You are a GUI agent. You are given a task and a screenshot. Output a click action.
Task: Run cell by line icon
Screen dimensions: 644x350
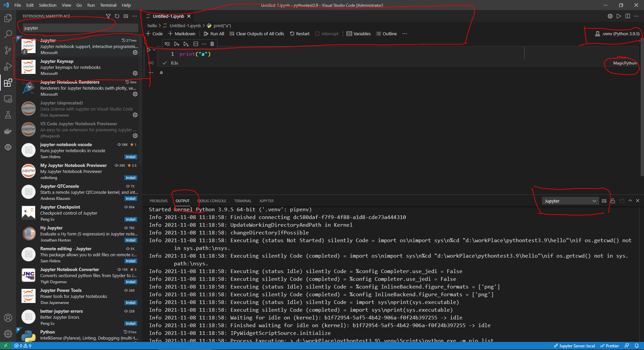pos(167,44)
